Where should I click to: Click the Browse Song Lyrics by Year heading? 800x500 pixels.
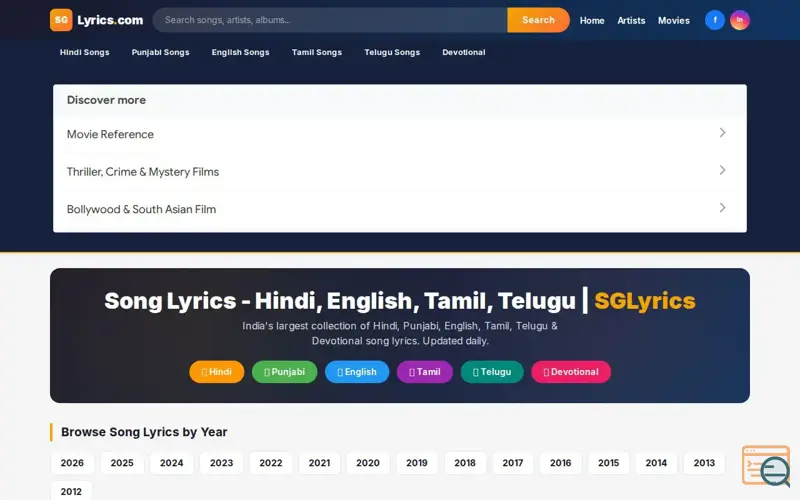(x=144, y=432)
